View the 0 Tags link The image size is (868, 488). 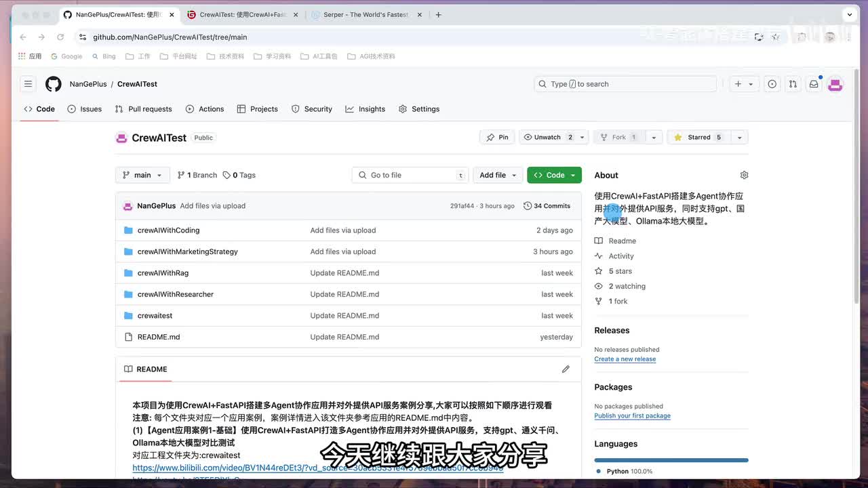(239, 175)
